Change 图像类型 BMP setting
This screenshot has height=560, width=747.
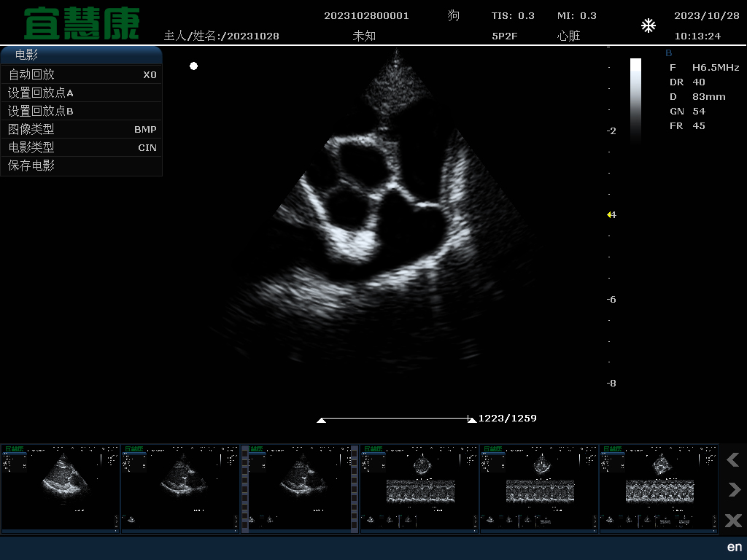click(x=81, y=129)
